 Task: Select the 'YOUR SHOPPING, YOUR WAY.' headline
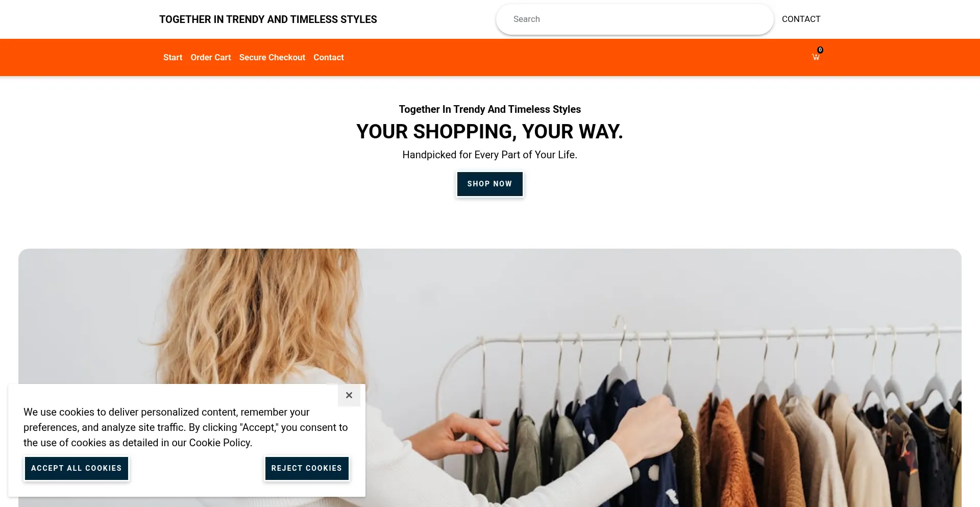(x=490, y=132)
